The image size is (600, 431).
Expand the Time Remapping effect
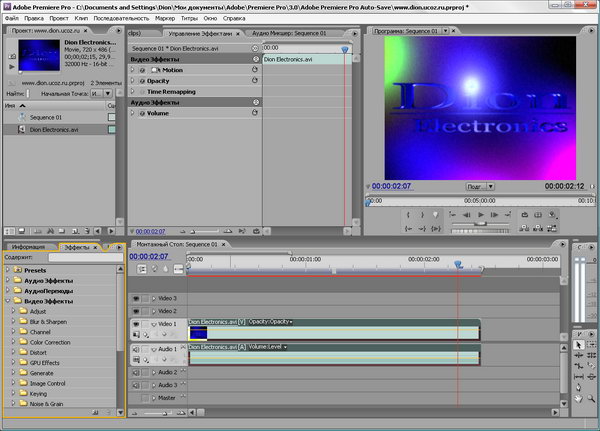point(133,91)
